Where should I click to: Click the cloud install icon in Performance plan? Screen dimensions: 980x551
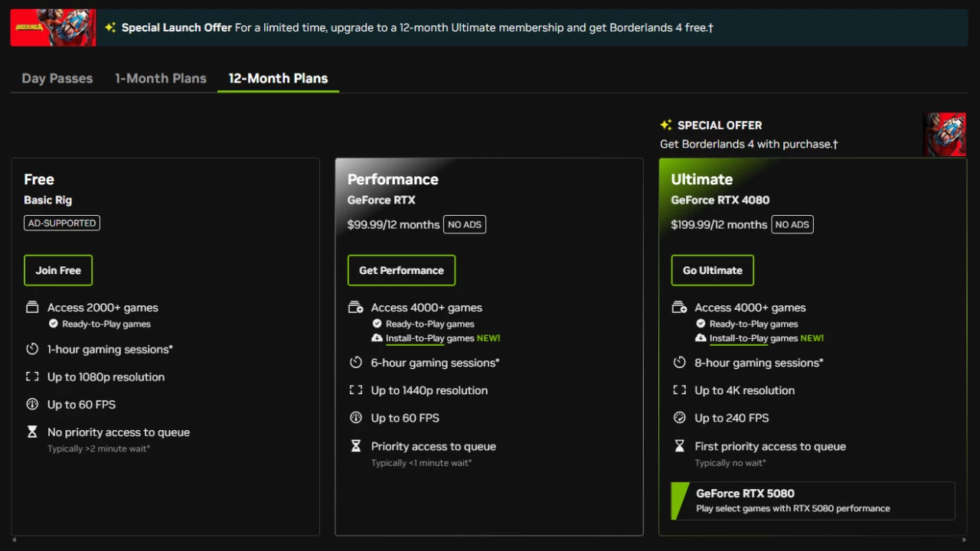coord(377,338)
